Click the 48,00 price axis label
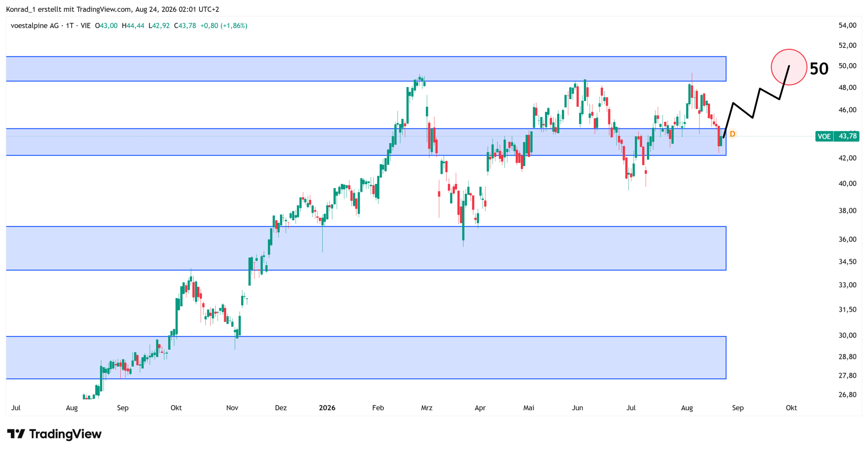868x452 pixels. click(x=847, y=88)
